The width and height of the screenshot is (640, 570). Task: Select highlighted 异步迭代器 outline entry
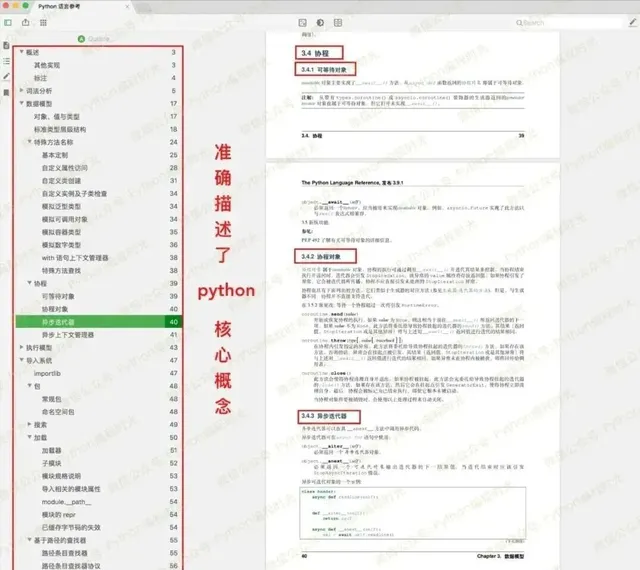pyautogui.click(x=98, y=322)
